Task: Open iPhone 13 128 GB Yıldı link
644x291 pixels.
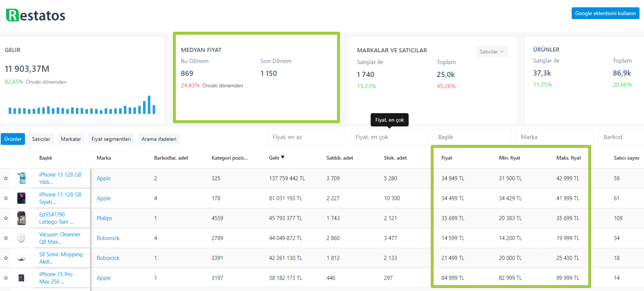Action: click(x=60, y=178)
